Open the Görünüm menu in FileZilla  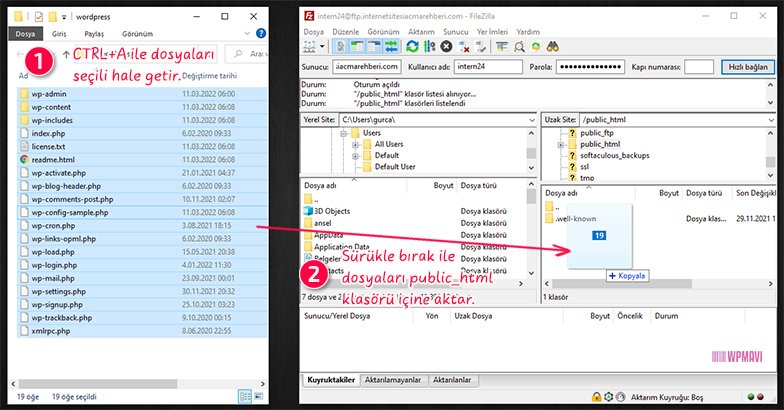coord(384,32)
